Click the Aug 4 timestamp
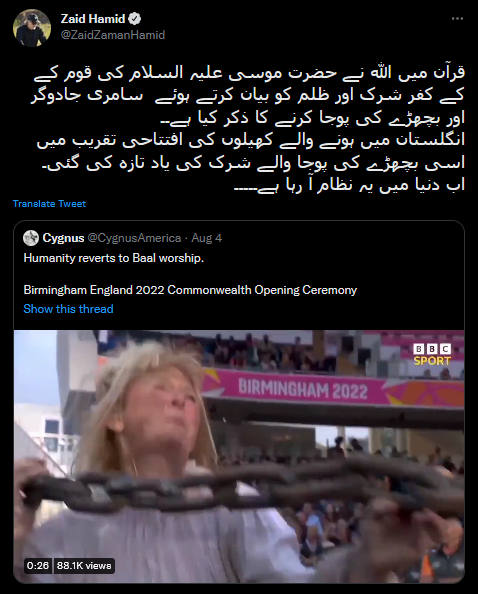Image resolution: width=478 pixels, height=594 pixels. click(206, 238)
